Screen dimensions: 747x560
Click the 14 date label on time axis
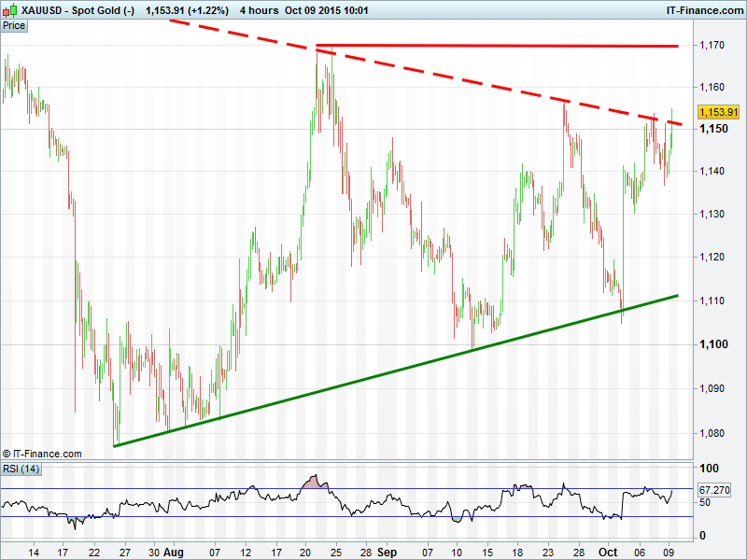[34, 553]
